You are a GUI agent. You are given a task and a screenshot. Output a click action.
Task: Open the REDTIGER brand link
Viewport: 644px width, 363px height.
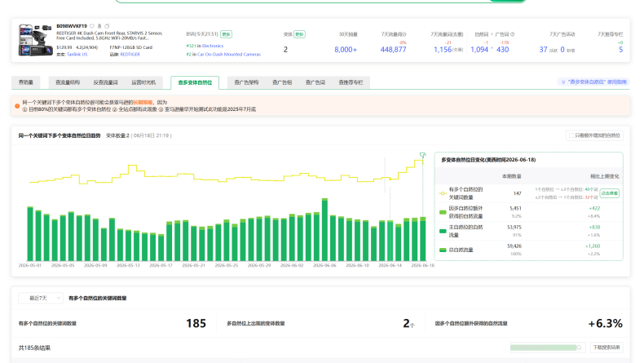(x=130, y=55)
